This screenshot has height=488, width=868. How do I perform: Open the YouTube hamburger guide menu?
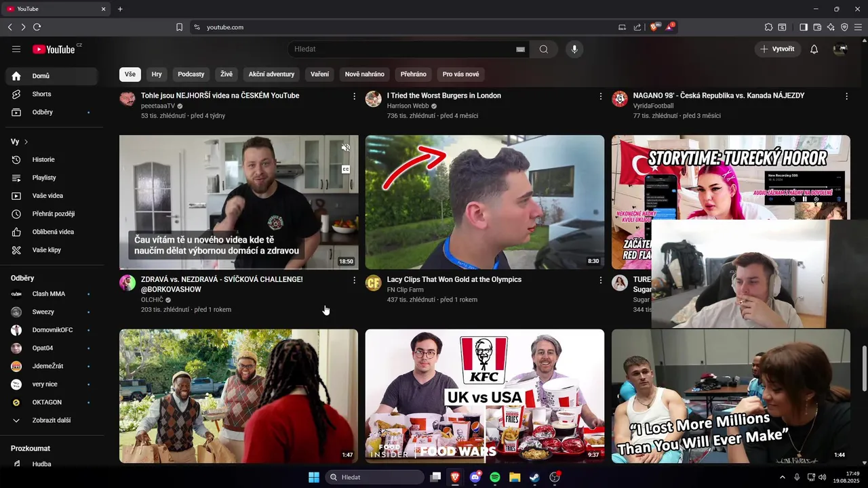tap(16, 49)
